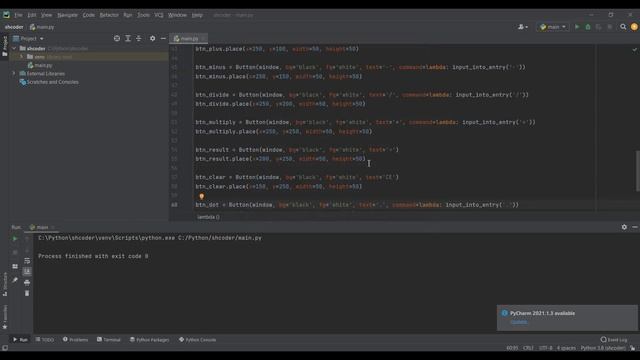Screen dimensions: 640x360
Task: Start debugging with the green bug icon
Action: pyautogui.click(x=588, y=27)
